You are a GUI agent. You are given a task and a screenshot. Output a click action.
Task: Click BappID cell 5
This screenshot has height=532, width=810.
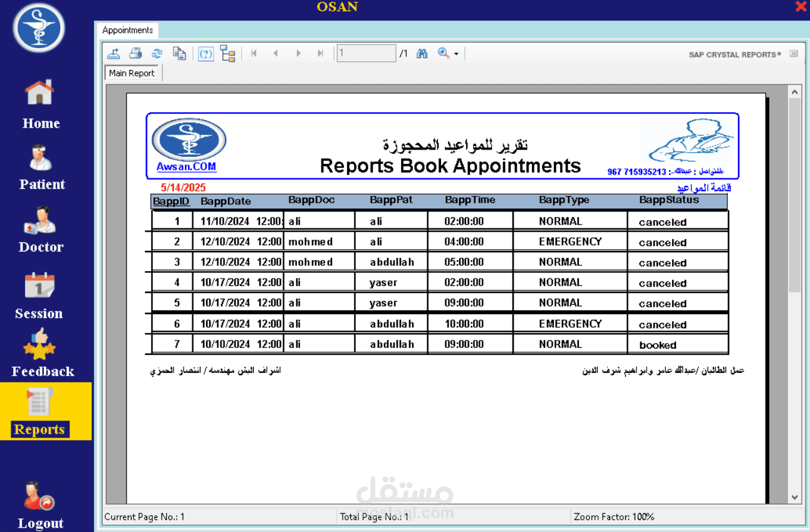click(177, 303)
